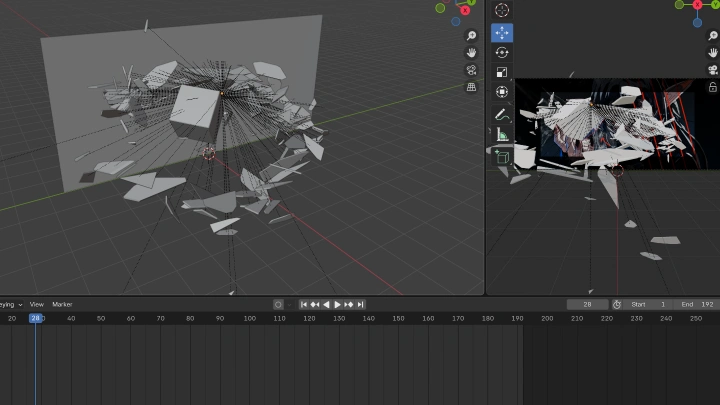Open the Marker menu
The width and height of the screenshot is (720, 405).
click(62, 304)
